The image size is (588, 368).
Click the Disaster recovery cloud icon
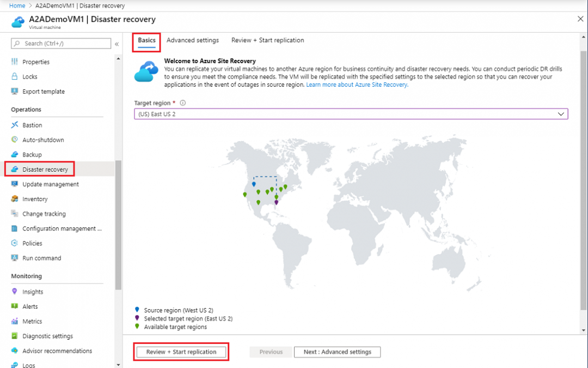pyautogui.click(x=15, y=169)
